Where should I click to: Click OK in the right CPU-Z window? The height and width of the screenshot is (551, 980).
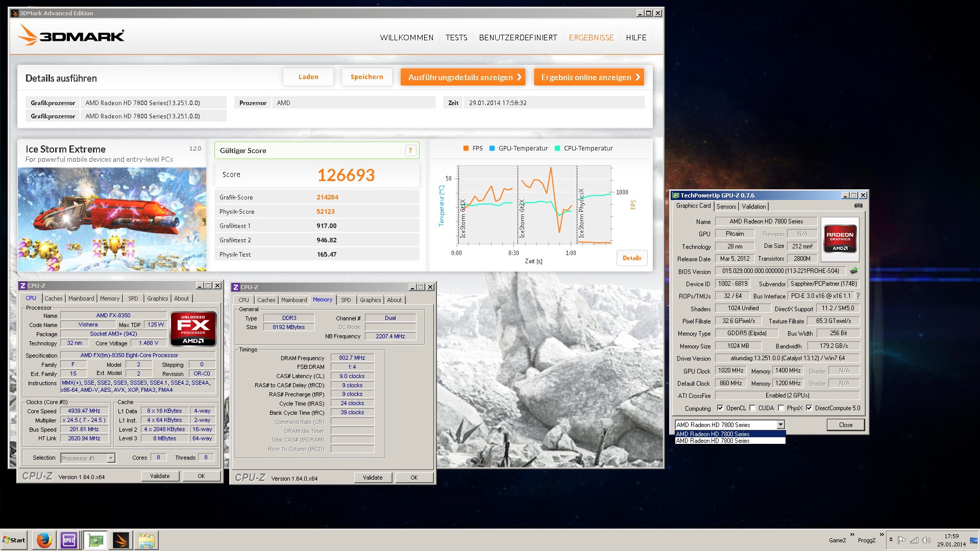414,478
